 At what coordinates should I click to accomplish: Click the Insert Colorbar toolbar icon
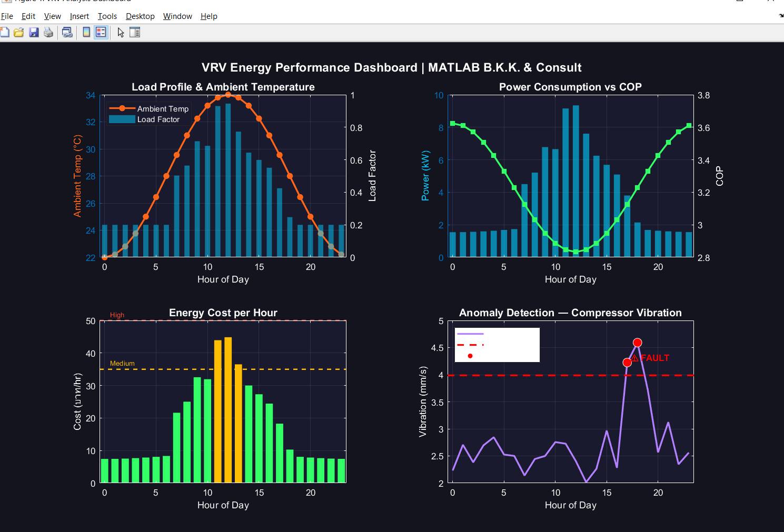(x=86, y=33)
